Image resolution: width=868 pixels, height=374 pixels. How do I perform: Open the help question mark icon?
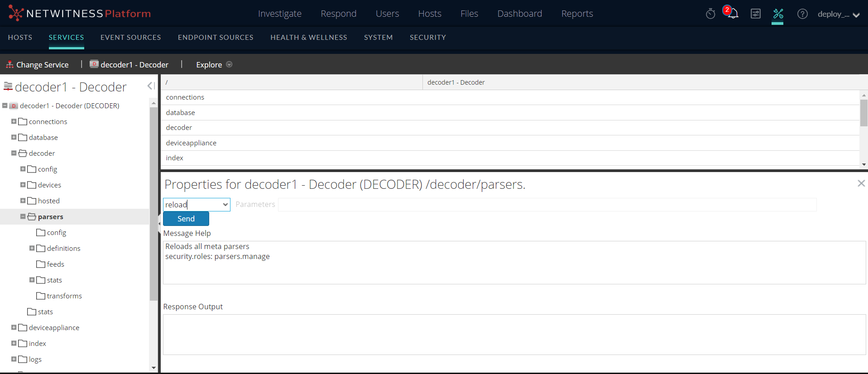(x=802, y=14)
